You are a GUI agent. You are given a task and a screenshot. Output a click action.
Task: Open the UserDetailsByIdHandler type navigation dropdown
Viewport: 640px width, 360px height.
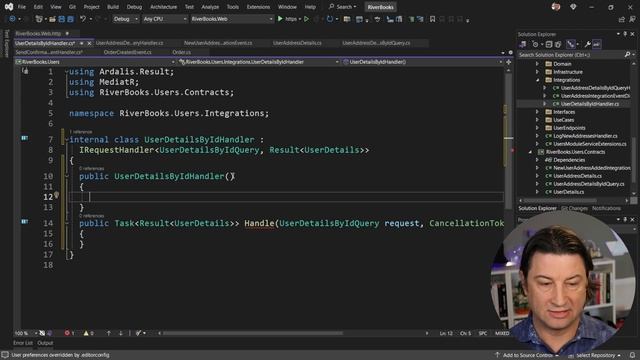click(x=259, y=62)
